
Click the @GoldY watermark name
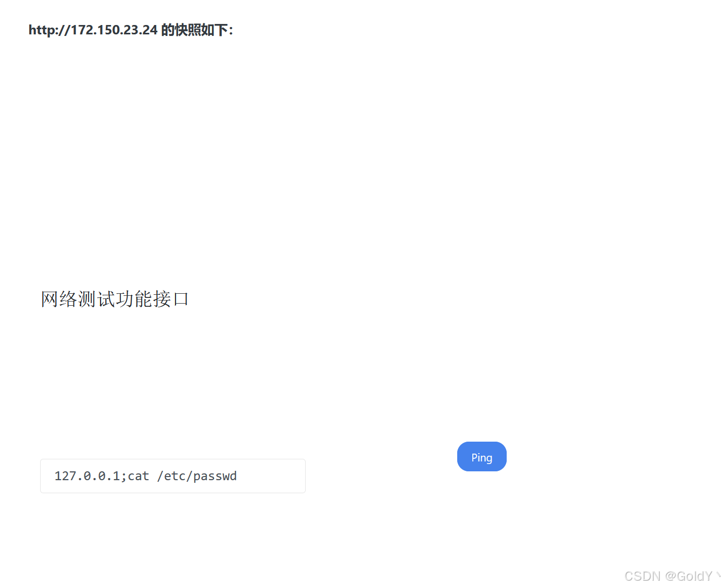tap(689, 576)
